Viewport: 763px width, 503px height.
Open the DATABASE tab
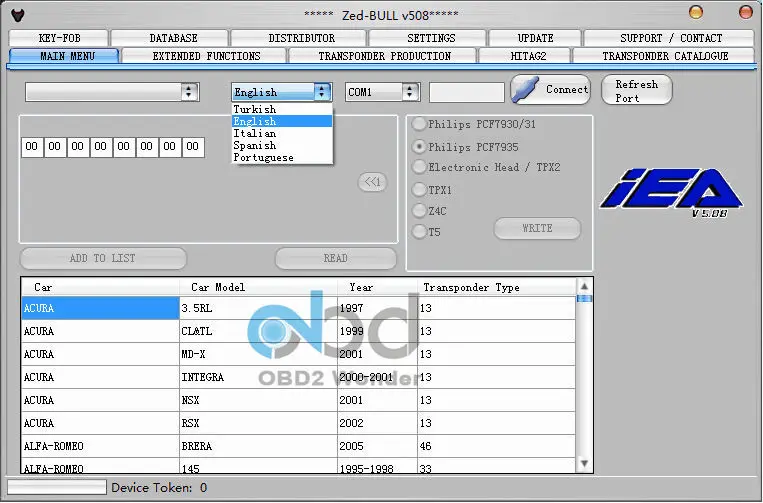(x=169, y=38)
